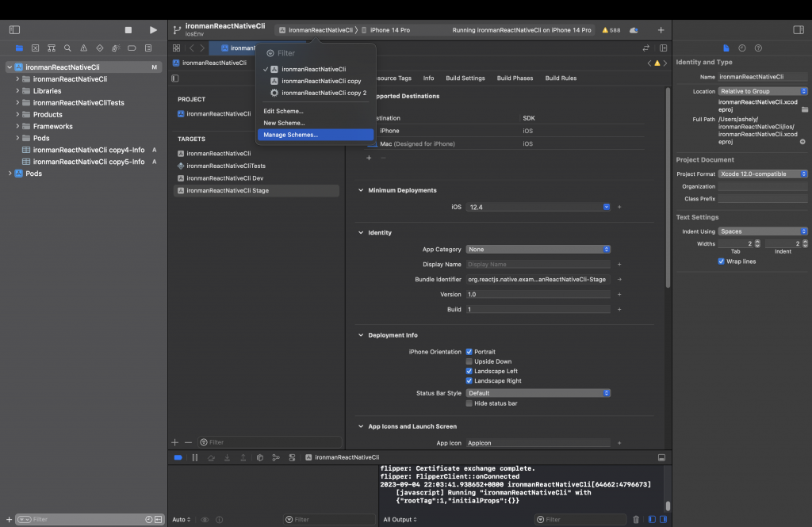
Task: Pause program execution in debug bar
Action: (x=194, y=457)
